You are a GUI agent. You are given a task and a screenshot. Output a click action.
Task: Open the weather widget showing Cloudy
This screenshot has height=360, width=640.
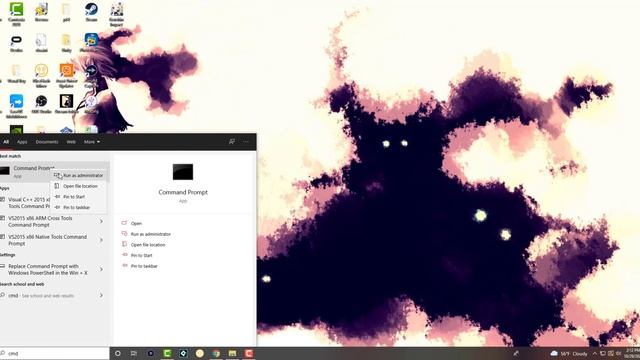point(569,353)
